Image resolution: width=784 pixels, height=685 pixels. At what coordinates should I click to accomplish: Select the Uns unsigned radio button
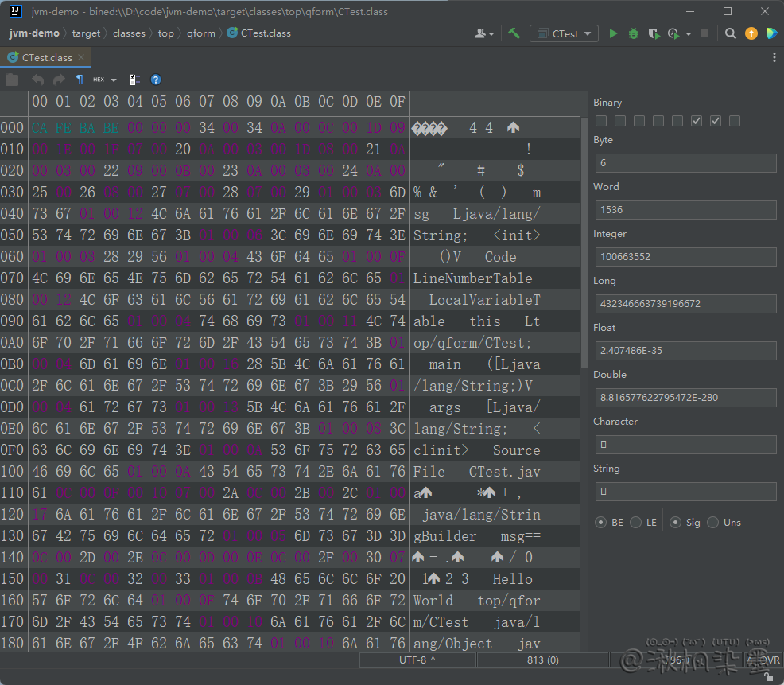tap(713, 523)
